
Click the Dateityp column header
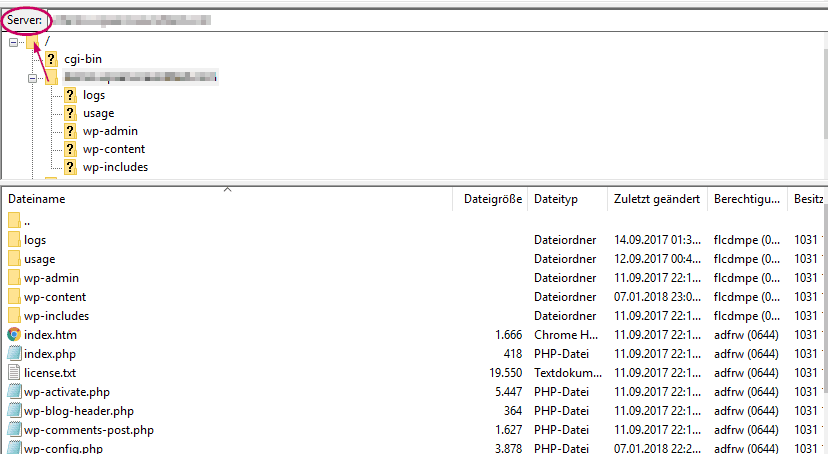coord(556,199)
